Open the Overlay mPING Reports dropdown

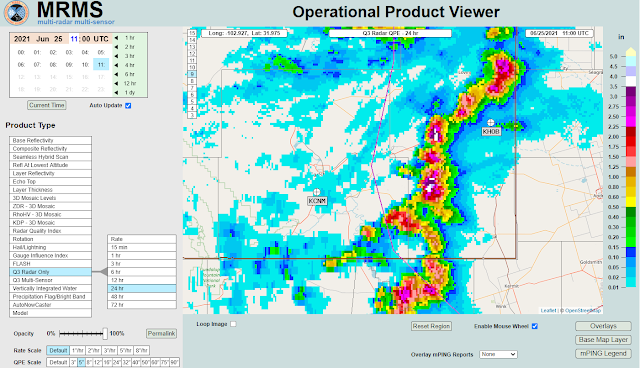point(498,354)
